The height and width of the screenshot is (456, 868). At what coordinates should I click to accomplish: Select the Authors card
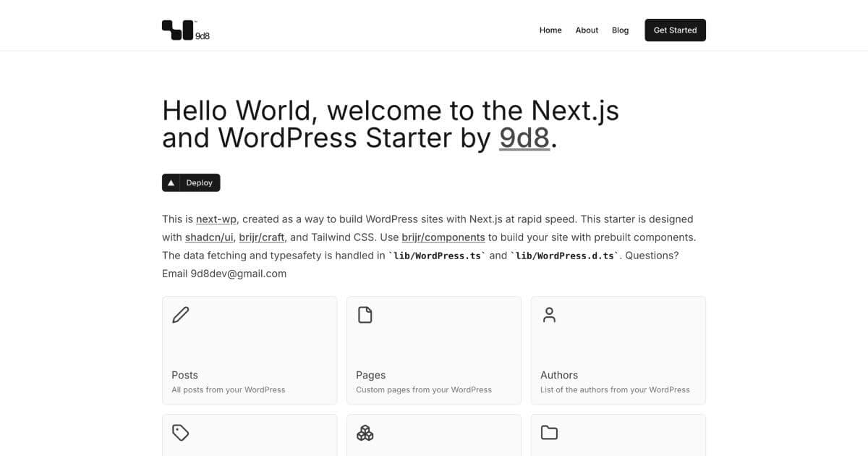(x=618, y=350)
